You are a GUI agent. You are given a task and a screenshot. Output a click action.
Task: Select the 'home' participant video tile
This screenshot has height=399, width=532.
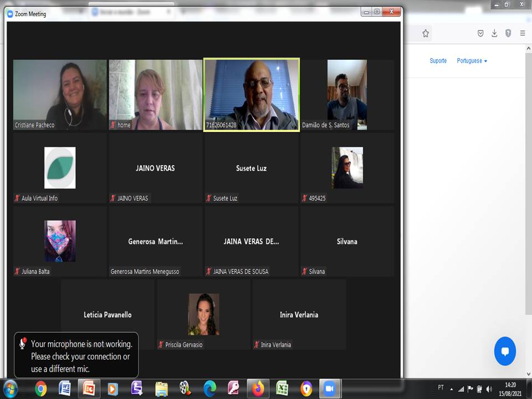coord(156,95)
